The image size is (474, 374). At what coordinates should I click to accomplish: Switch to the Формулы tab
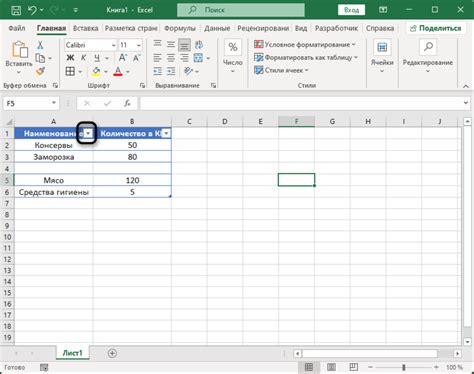click(x=180, y=28)
